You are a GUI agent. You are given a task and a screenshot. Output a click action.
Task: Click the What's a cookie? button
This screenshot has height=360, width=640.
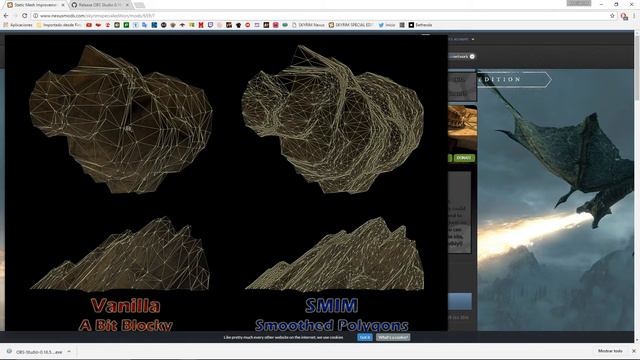(393, 337)
